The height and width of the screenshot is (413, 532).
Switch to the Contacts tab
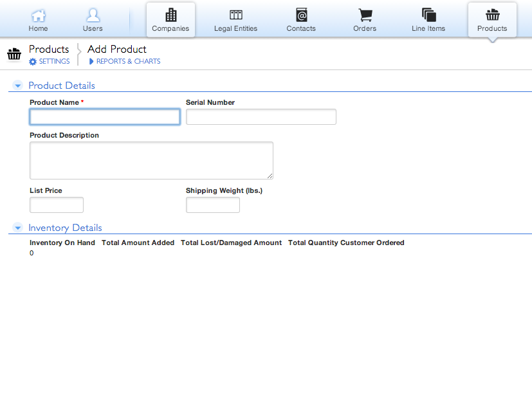[x=301, y=20]
